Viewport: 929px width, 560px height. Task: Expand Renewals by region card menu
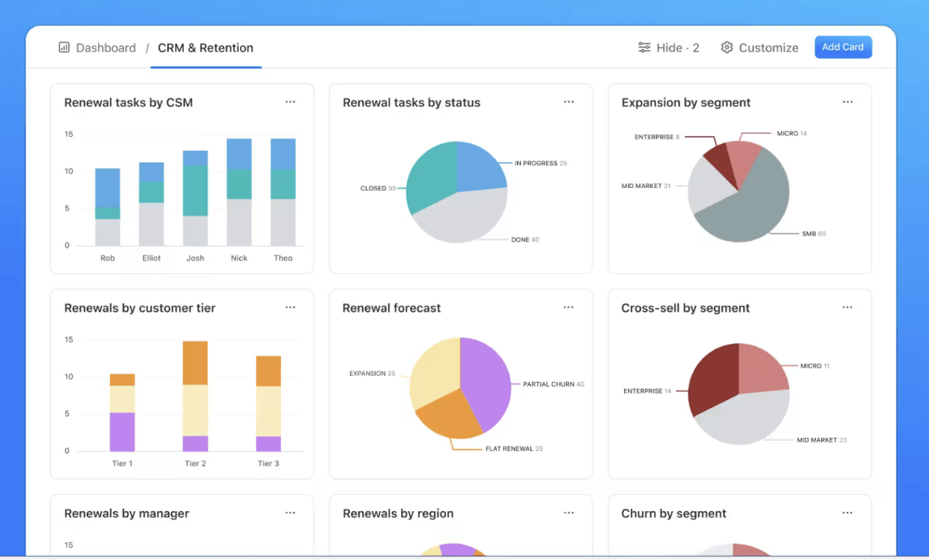pos(569,513)
